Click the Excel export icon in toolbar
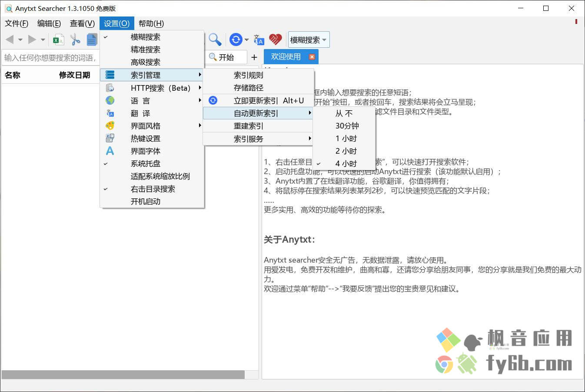 pyautogui.click(x=58, y=40)
